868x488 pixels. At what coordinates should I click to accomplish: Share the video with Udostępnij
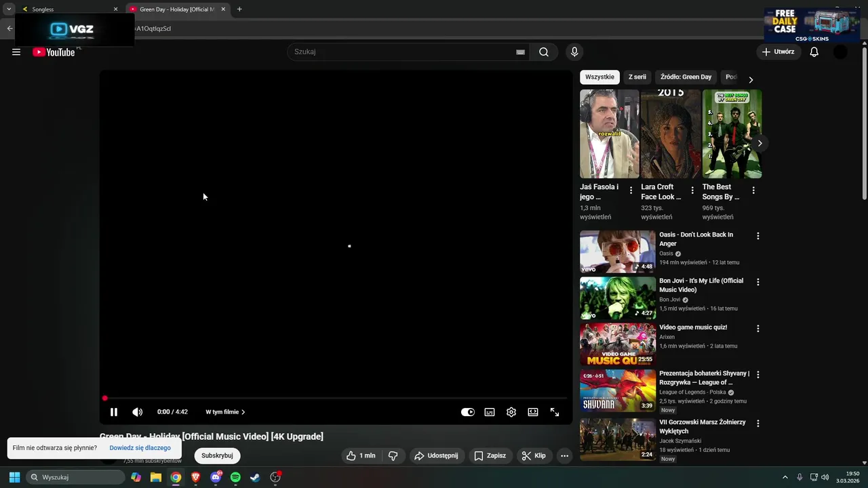click(x=436, y=455)
